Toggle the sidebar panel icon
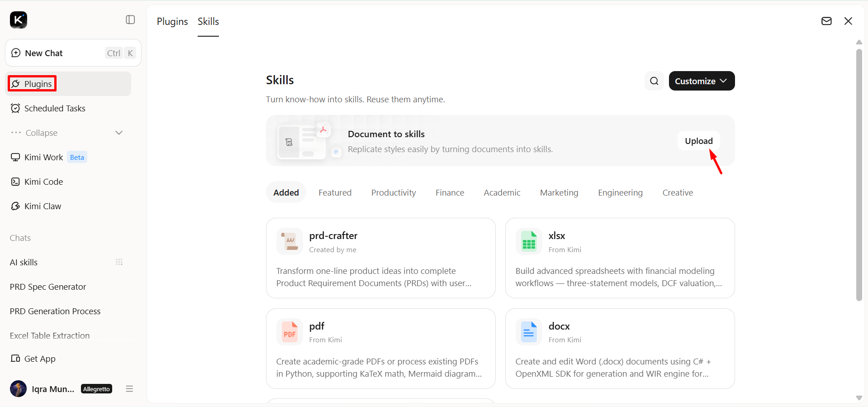 pos(130,19)
